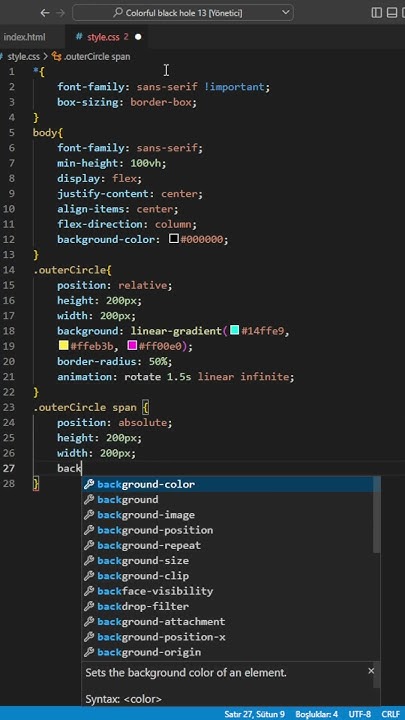
Task: Select background-size suggestion
Action: 228,561
